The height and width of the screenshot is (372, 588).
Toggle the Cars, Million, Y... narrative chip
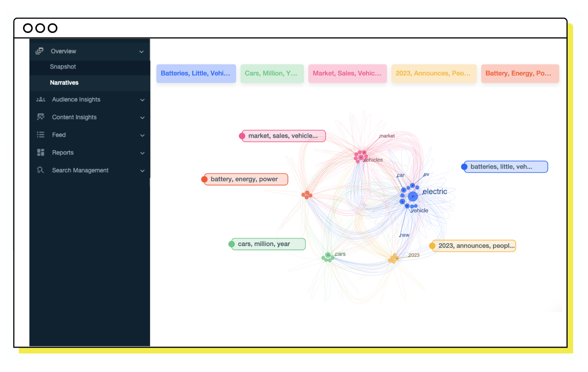pyautogui.click(x=272, y=74)
